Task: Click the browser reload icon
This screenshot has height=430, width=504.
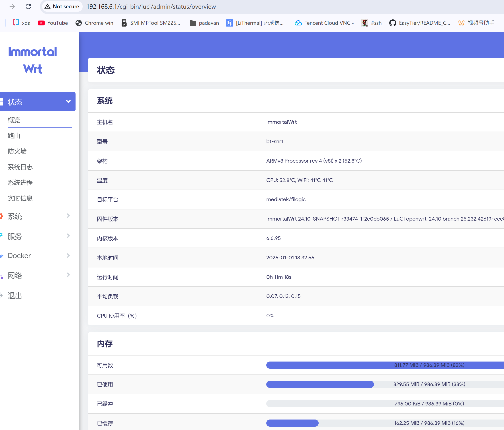Action: click(28, 6)
